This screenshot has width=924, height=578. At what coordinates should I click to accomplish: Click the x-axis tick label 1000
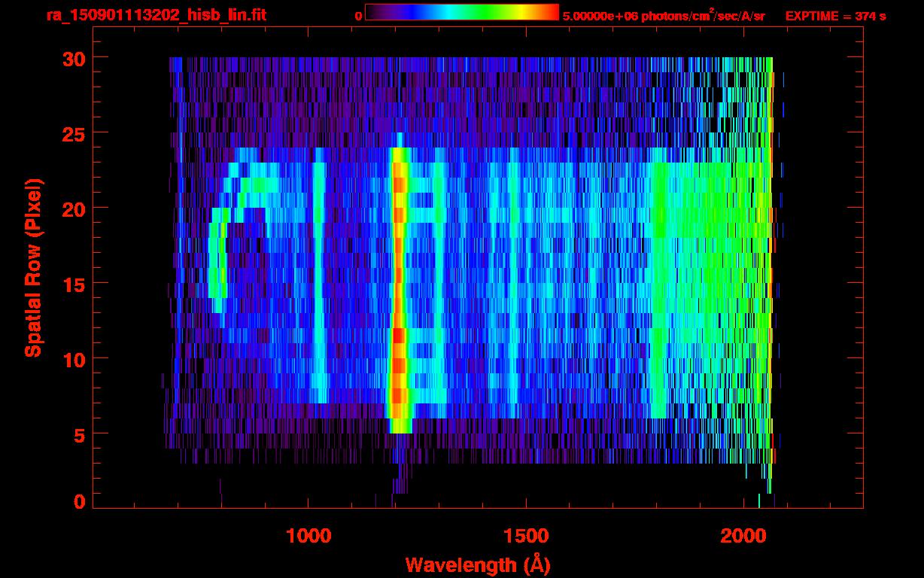(309, 536)
